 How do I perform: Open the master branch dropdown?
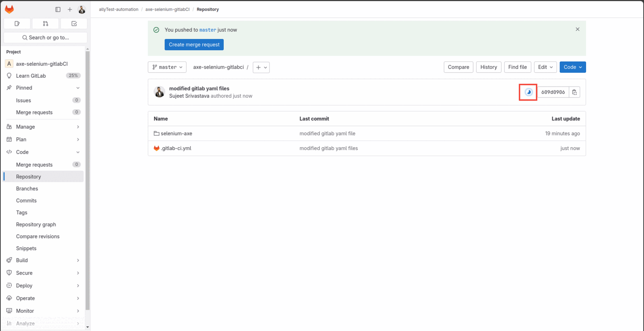tap(167, 67)
